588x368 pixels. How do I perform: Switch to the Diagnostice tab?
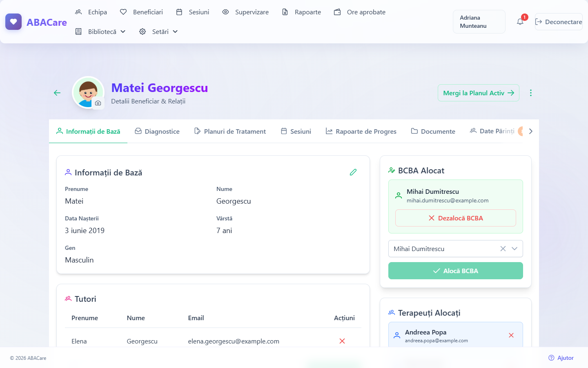click(x=157, y=131)
